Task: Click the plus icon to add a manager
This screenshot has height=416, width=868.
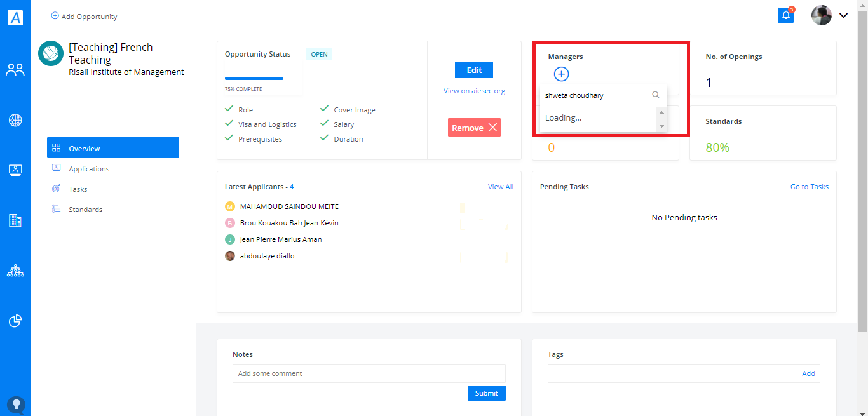Action: pyautogui.click(x=561, y=74)
